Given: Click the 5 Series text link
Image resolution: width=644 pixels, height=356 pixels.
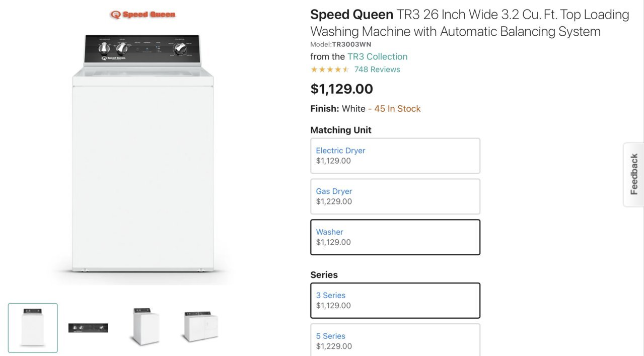Looking at the screenshot, I should pos(331,336).
